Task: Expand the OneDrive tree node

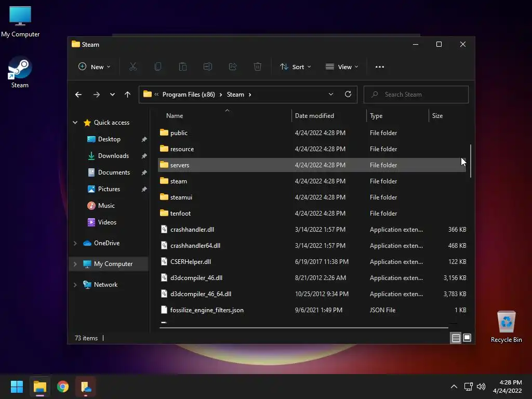Action: pos(75,243)
